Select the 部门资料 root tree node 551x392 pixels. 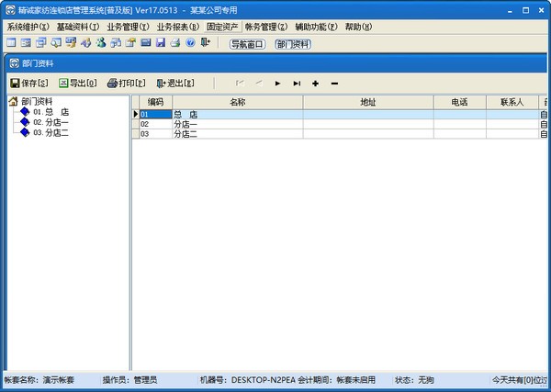point(37,102)
